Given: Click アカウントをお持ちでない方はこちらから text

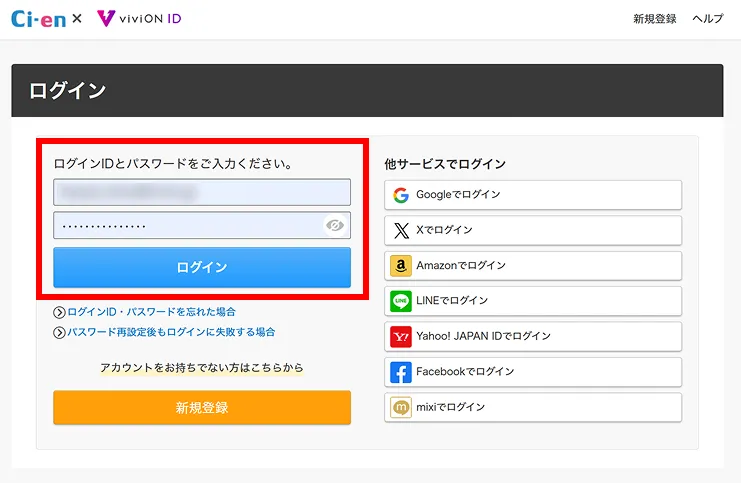Looking at the screenshot, I should pos(202,368).
